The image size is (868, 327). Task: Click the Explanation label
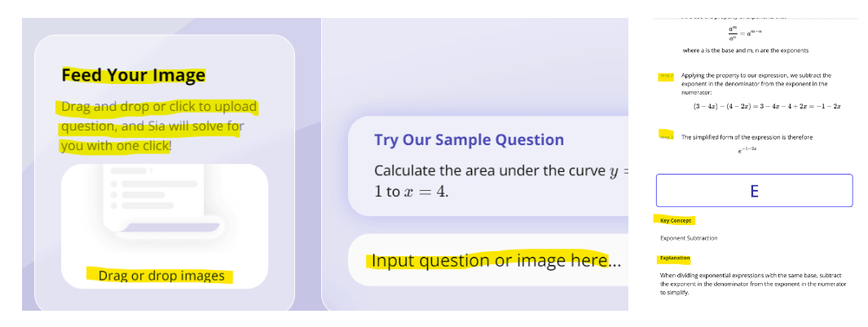(x=674, y=259)
